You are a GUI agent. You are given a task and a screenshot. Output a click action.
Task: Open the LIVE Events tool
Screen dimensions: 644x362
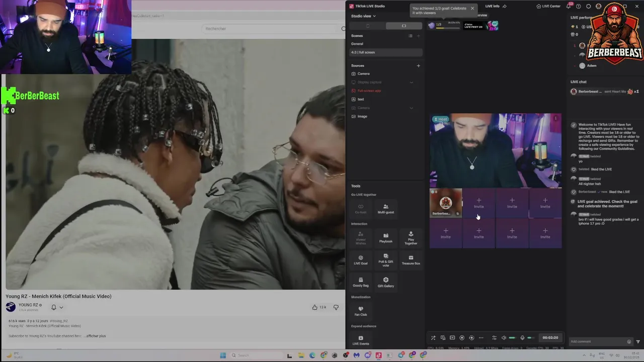click(x=361, y=340)
